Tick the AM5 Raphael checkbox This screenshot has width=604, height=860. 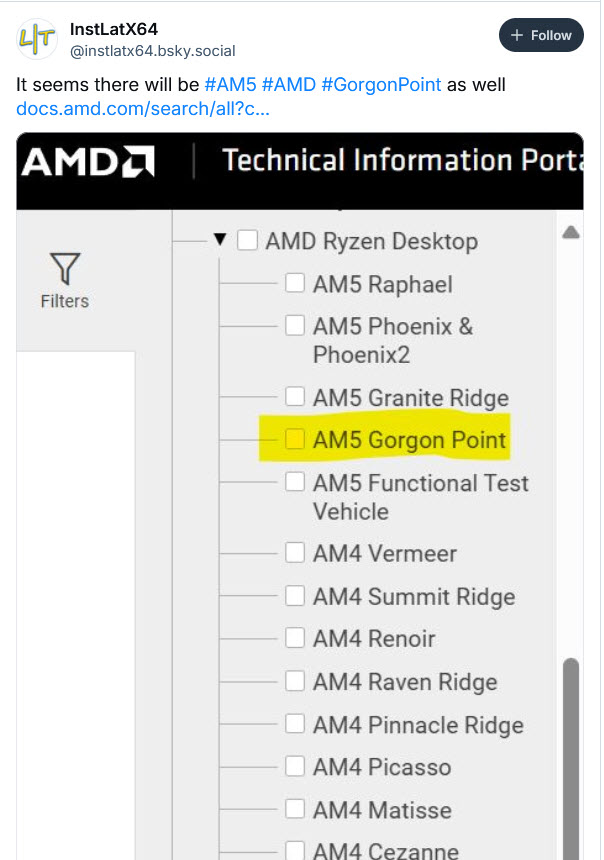pos(295,284)
